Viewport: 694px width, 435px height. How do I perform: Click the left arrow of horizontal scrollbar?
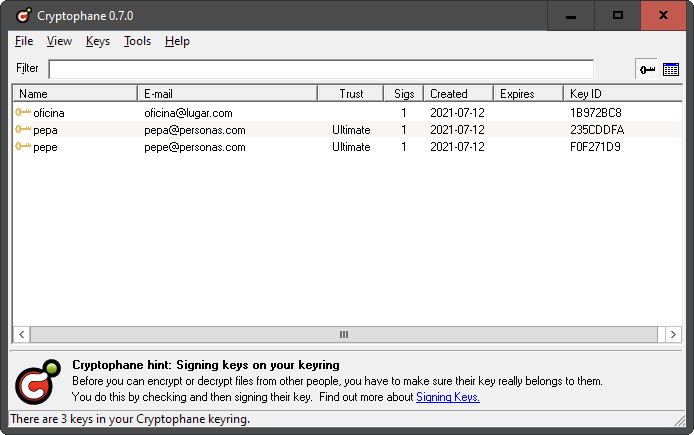pyautogui.click(x=21, y=335)
